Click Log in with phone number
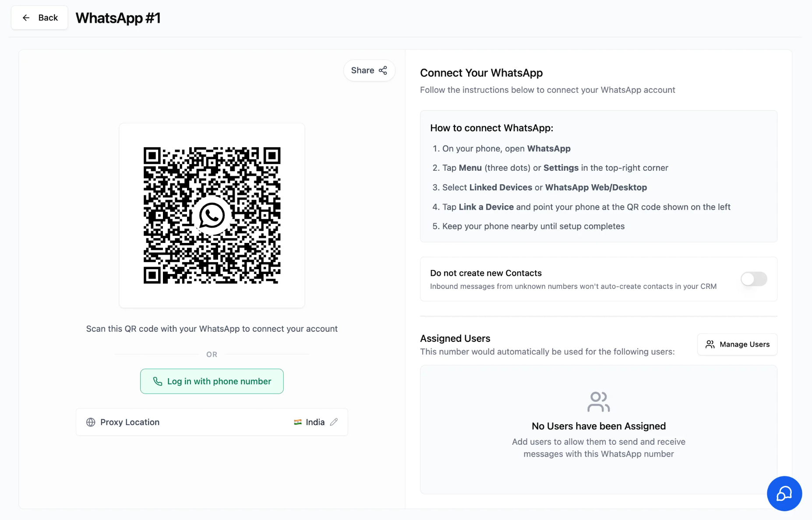812x520 pixels. [x=212, y=381]
